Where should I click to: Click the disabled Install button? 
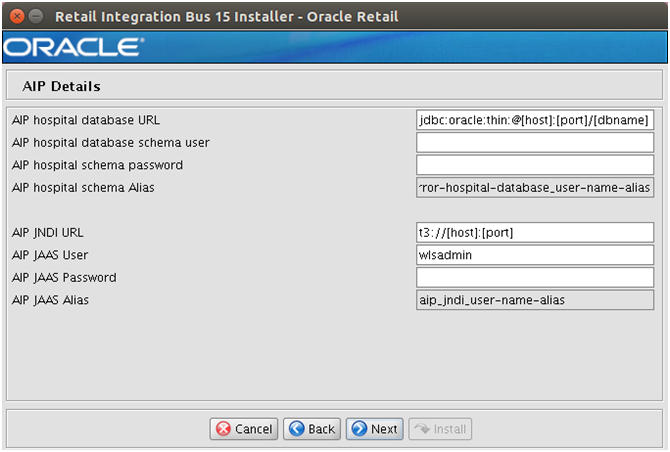(440, 429)
